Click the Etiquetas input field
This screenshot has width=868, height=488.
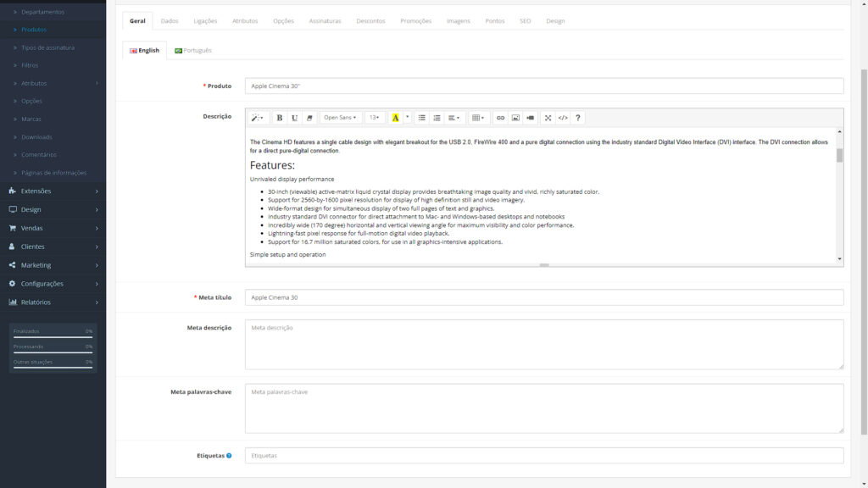coord(544,455)
